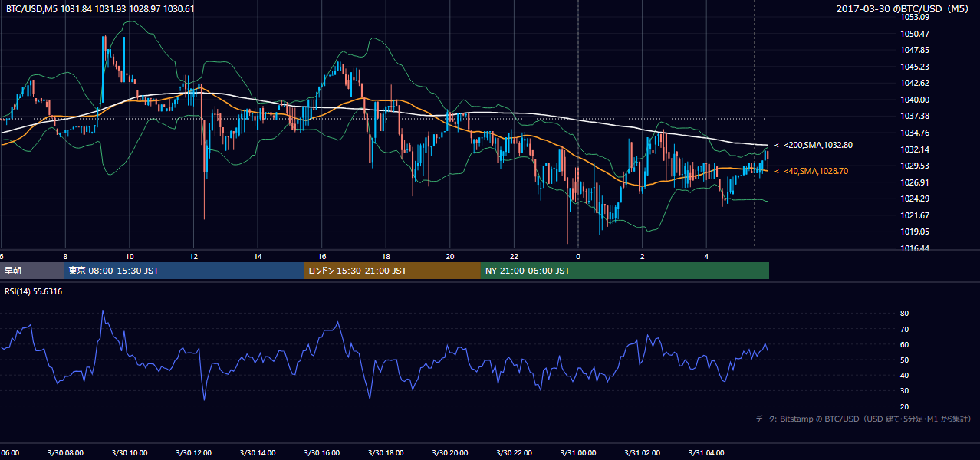Click price axis value 1053.09
980x460 pixels.
pos(915,17)
